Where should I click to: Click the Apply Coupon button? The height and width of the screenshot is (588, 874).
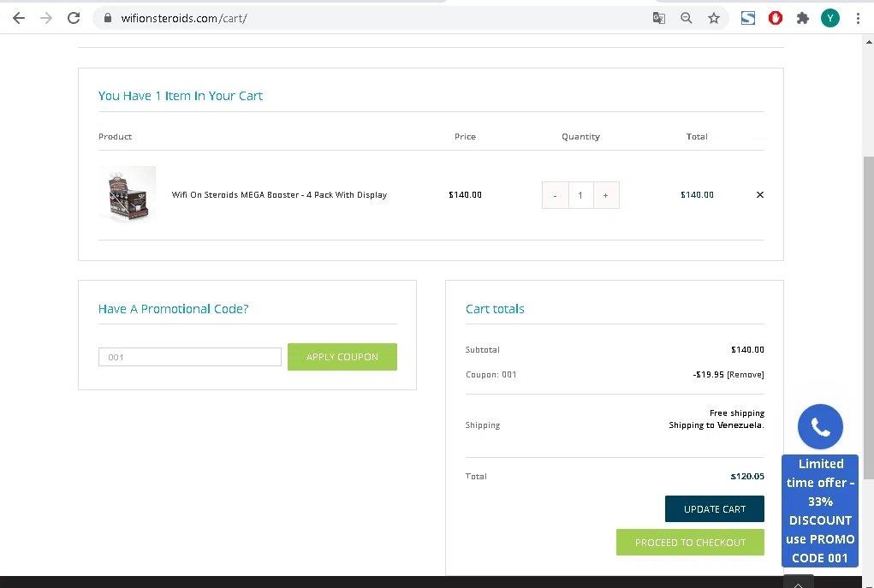(x=342, y=357)
